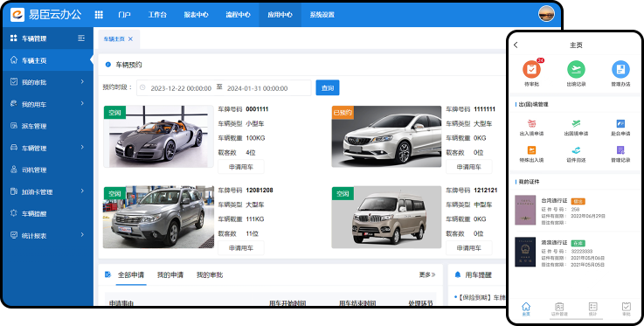This screenshot has height=326, width=644.
Task: Click the bell icon beside 用车提醒
Action: click(x=458, y=274)
